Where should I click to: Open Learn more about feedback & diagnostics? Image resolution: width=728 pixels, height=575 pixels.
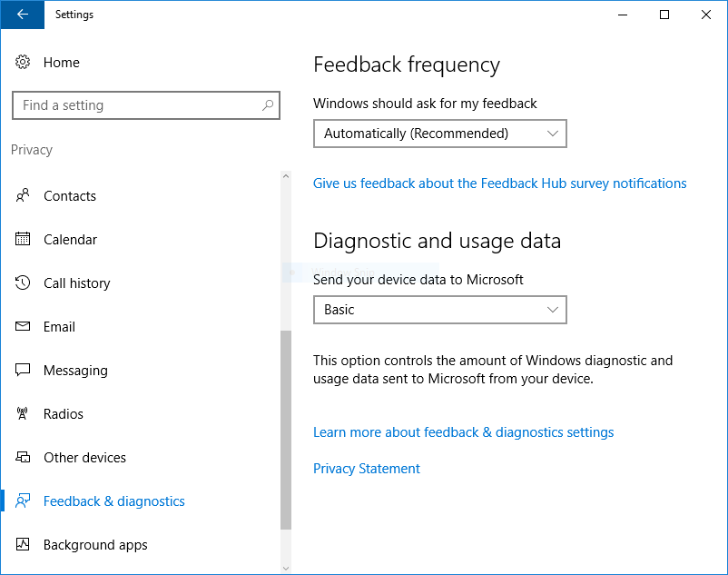(463, 432)
